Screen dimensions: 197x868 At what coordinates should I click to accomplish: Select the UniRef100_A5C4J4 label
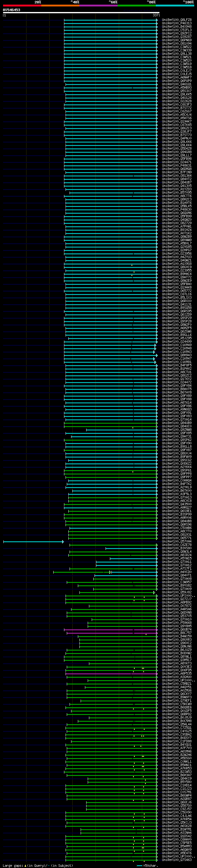pyautogui.click(x=177, y=115)
